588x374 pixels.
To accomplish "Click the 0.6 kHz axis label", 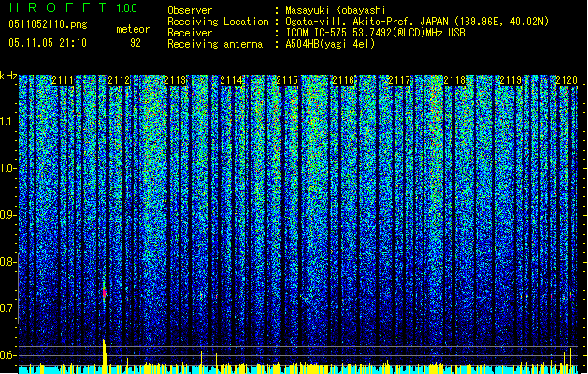I will coord(8,355).
